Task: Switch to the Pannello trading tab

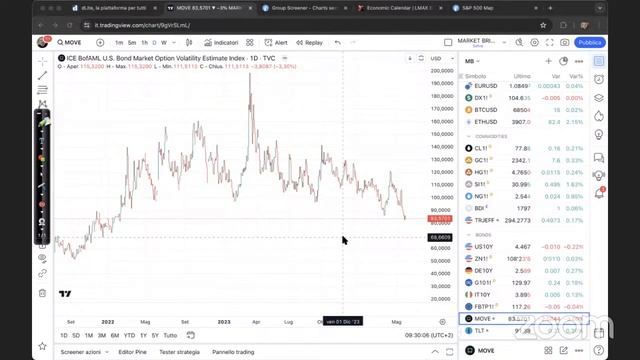Action: (233, 352)
